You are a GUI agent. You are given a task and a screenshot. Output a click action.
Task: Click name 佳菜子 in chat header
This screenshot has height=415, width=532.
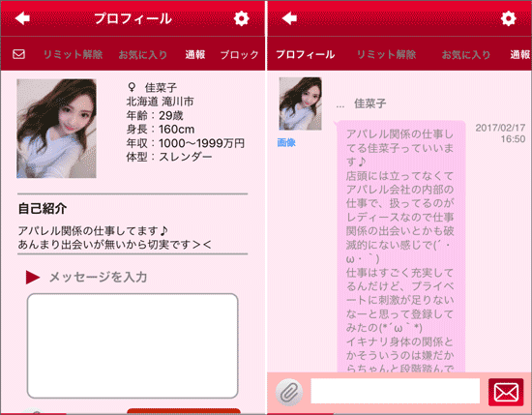click(x=369, y=104)
